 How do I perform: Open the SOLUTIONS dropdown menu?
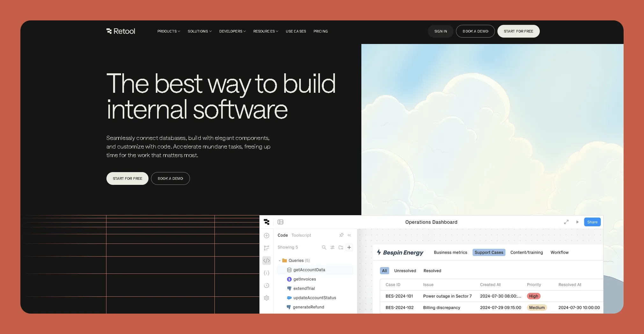[x=199, y=31]
